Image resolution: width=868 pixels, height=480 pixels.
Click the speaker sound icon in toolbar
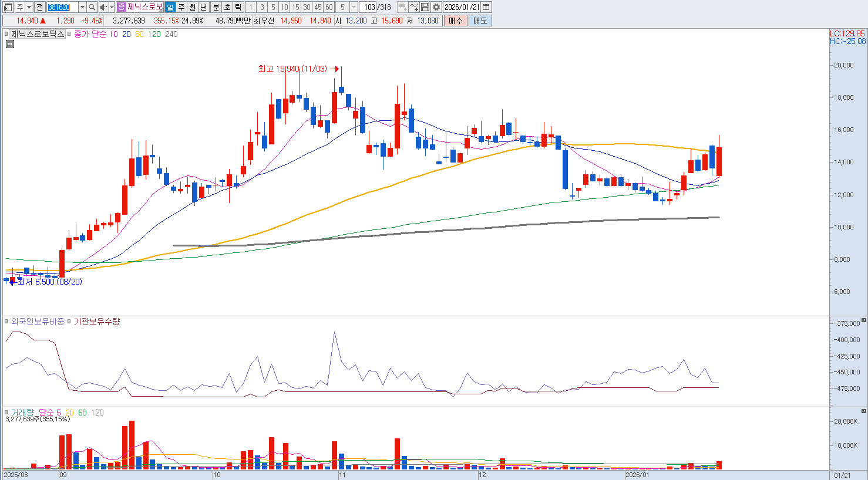coord(103,7)
